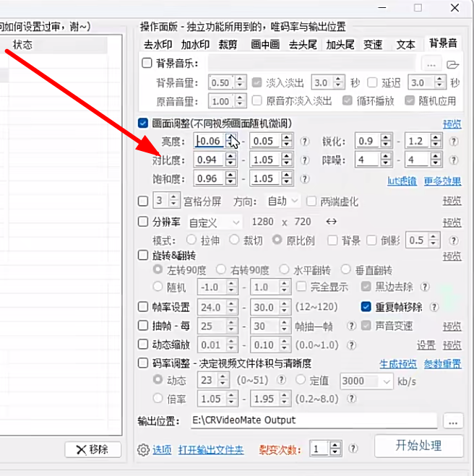Click help icon next to sharpen range
The image size is (474, 476).
click(x=453, y=142)
